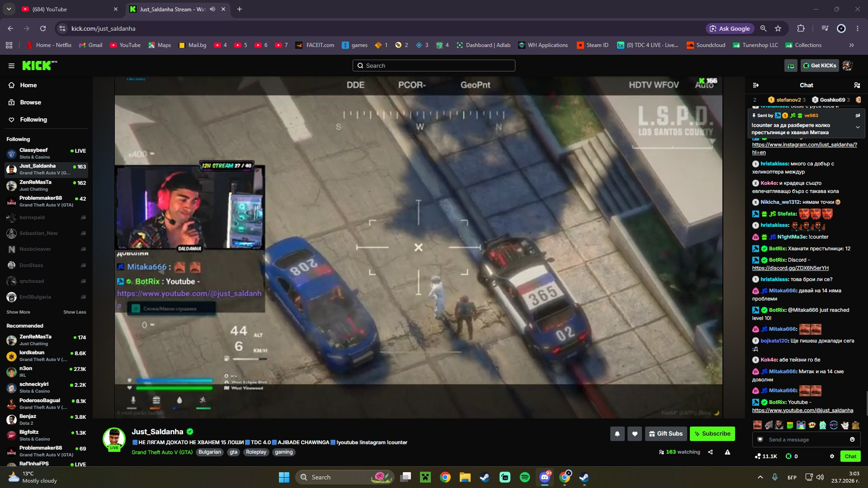Report the stream with the warning triangle

[x=727, y=452]
